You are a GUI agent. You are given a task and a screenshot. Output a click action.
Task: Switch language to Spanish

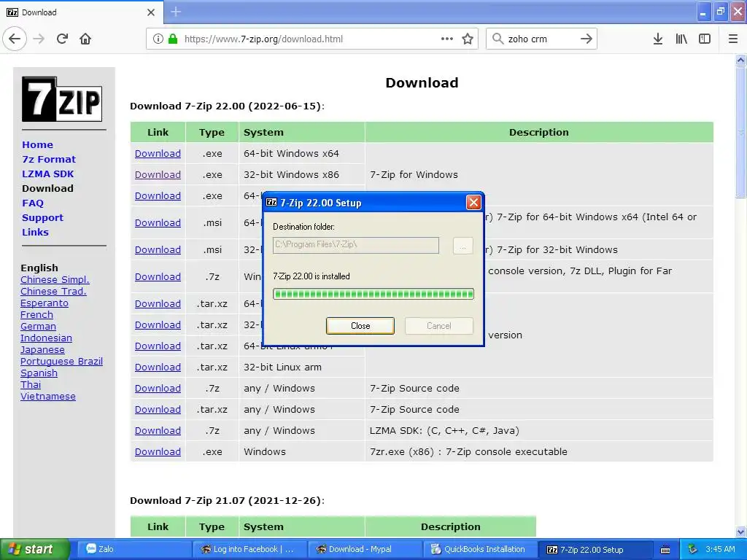click(39, 373)
